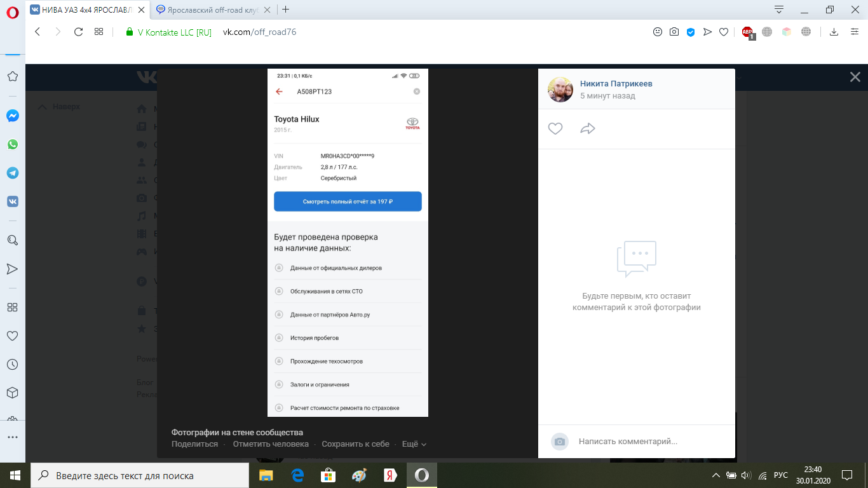Open File Explorer from taskbar

click(x=266, y=475)
